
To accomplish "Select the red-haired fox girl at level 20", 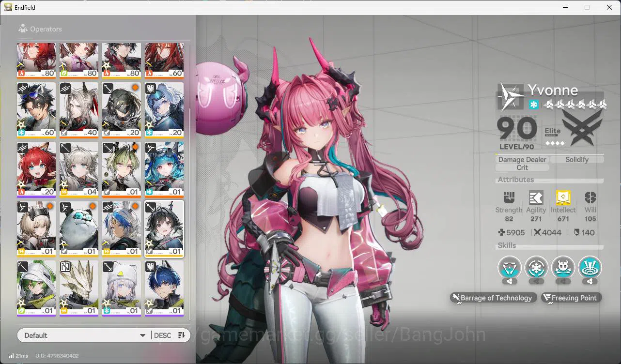I will pyautogui.click(x=36, y=169).
